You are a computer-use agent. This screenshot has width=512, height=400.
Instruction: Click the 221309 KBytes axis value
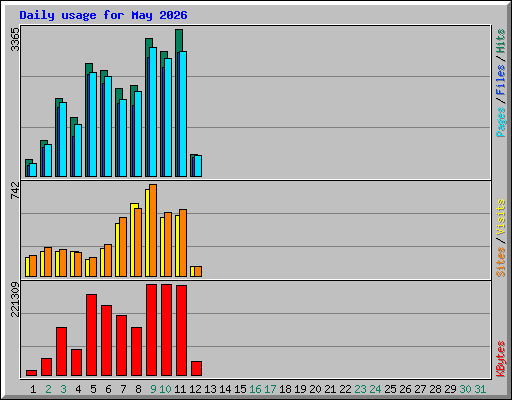(x=15, y=299)
